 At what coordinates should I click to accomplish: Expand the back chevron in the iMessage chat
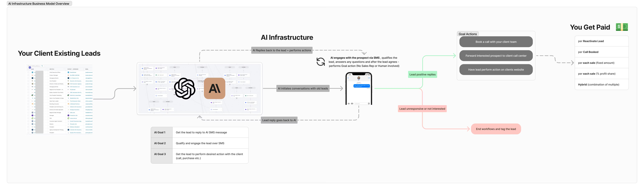(x=348, y=78)
